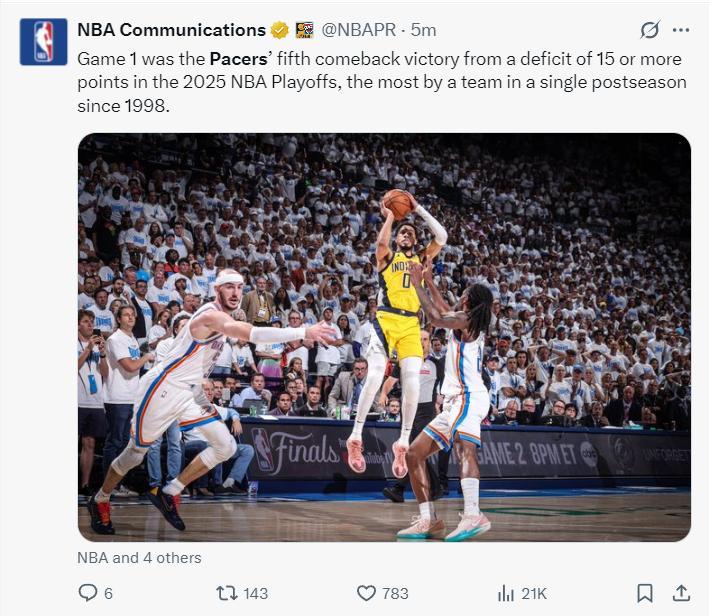Click the post text about Game 1
Screen dimensions: 709x616
[x=382, y=81]
